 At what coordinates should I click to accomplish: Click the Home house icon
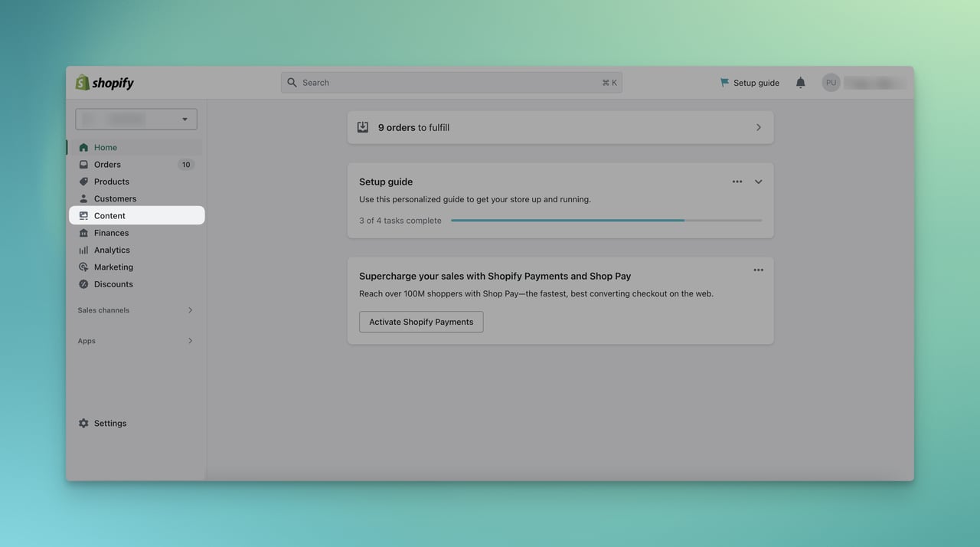tap(83, 147)
